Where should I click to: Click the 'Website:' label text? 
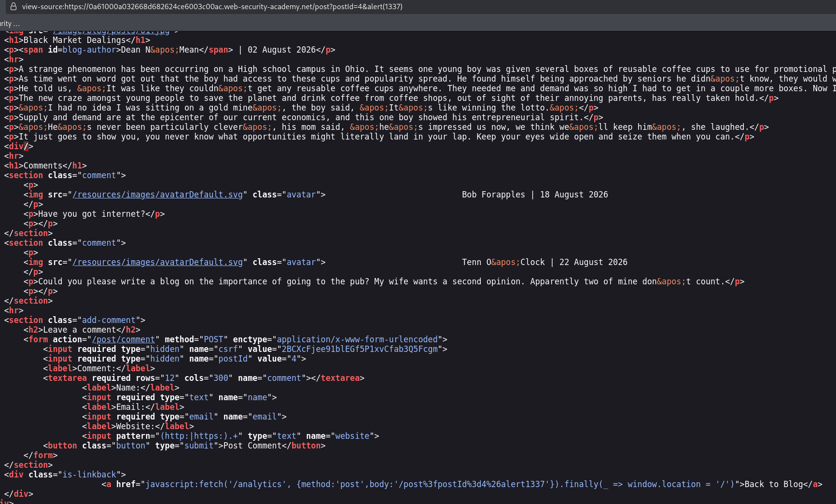(136, 426)
